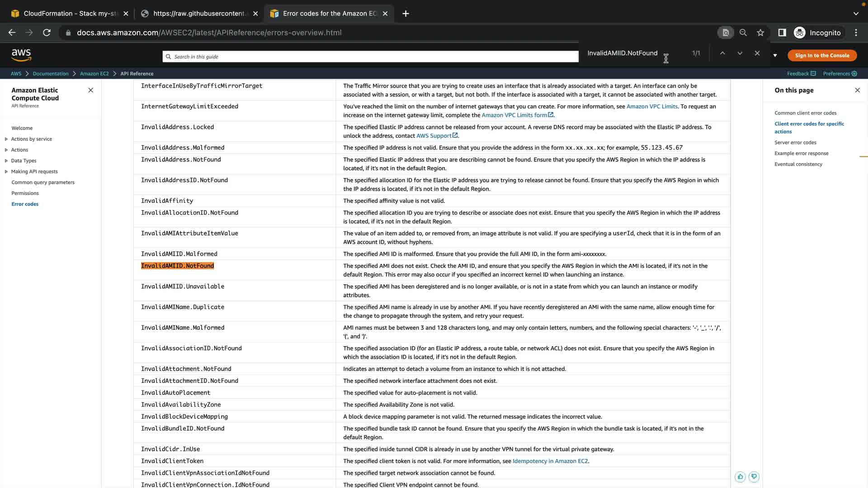Bookmark this page with star icon
Image resolution: width=868 pixels, height=488 pixels.
coord(760,33)
